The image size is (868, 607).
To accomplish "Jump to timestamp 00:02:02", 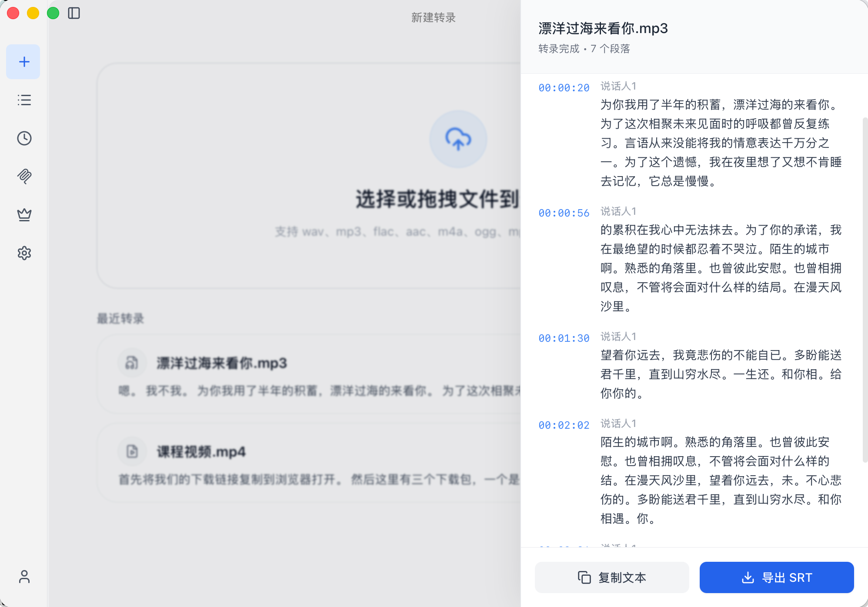I will click(x=564, y=425).
